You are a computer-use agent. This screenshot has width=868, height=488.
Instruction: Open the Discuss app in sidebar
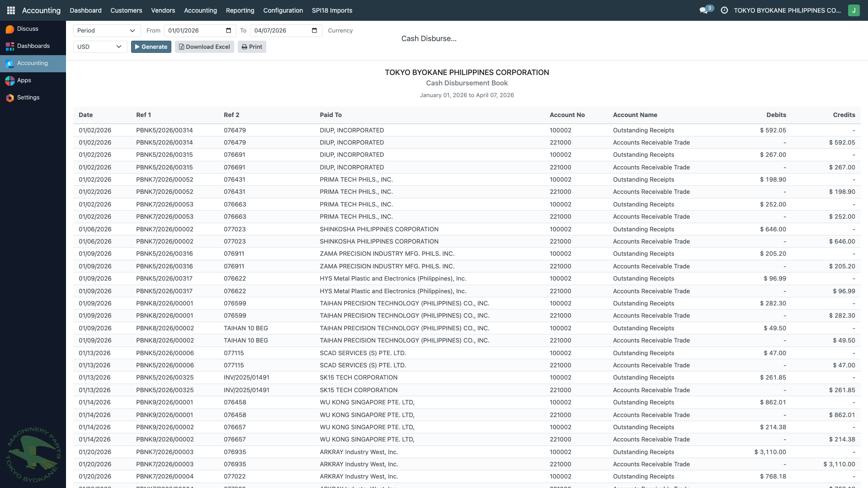click(x=27, y=29)
